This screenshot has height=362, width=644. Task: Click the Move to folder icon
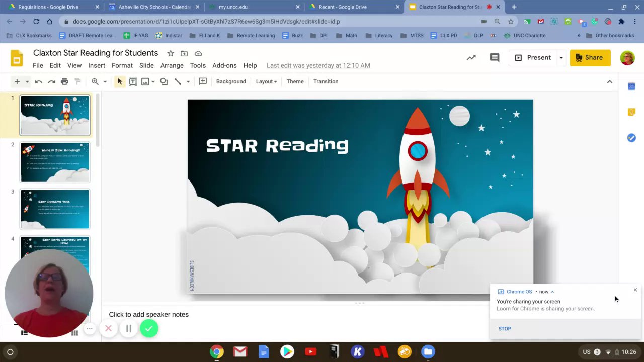[184, 53]
